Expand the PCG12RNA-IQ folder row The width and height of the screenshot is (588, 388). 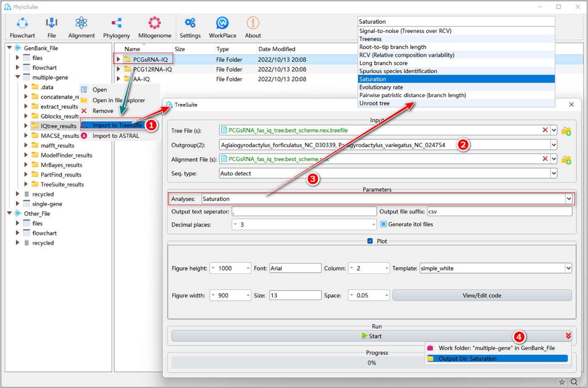click(118, 69)
